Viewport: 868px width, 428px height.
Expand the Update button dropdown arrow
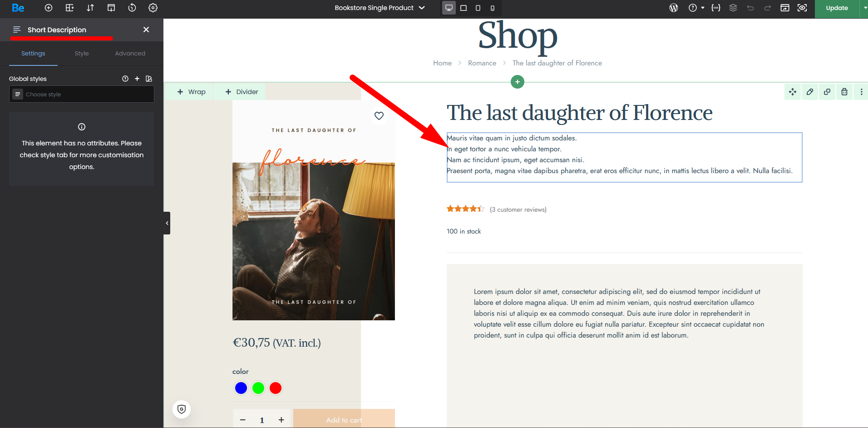[x=864, y=8]
